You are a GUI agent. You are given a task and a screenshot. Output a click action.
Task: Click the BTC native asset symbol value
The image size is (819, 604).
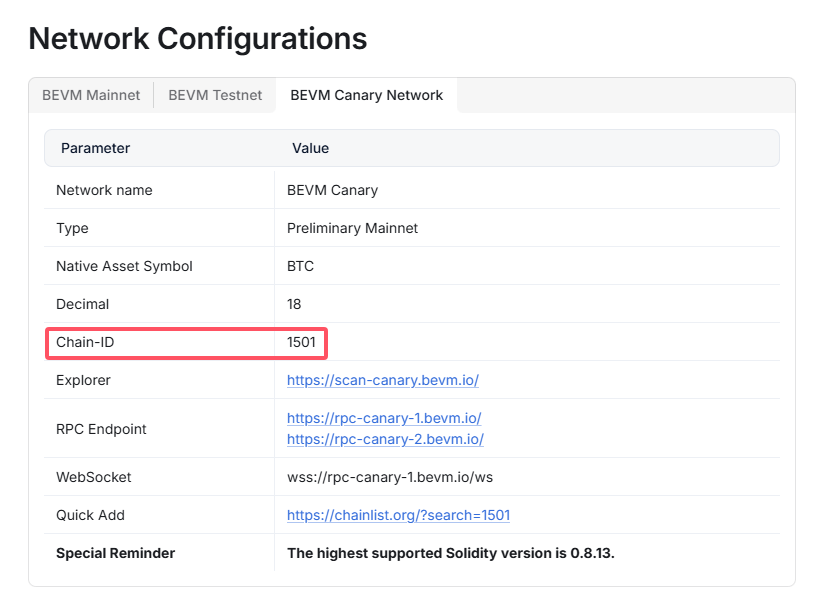click(x=300, y=266)
